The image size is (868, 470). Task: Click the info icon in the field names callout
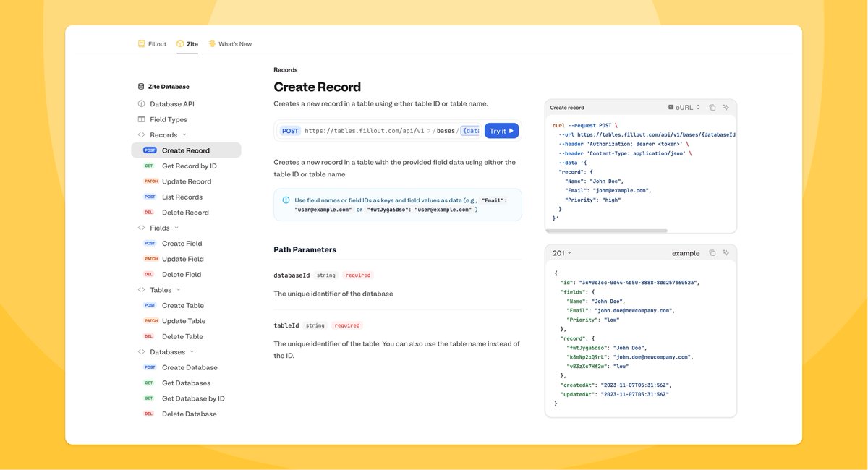pyautogui.click(x=284, y=200)
